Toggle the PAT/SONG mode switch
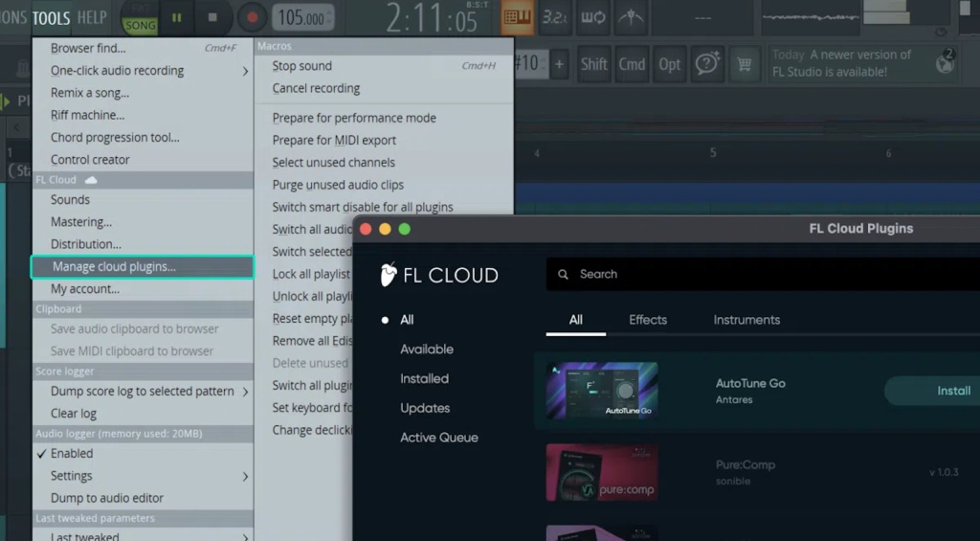Screen dimensions: 980x541 click(x=140, y=17)
